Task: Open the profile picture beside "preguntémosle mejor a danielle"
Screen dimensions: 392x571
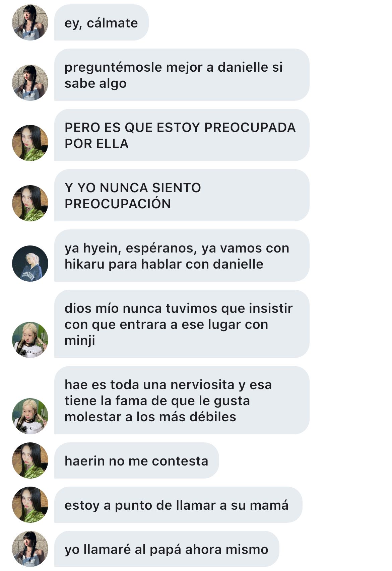Action: tap(30, 83)
